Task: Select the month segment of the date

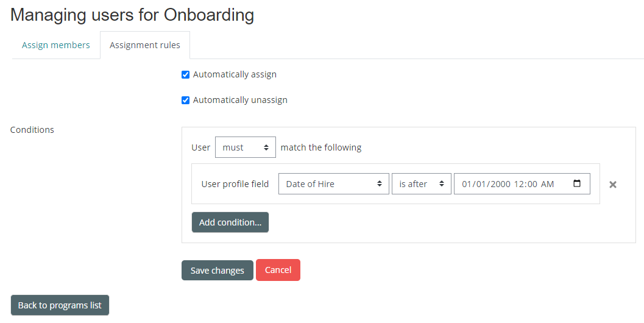Action: coord(467,184)
